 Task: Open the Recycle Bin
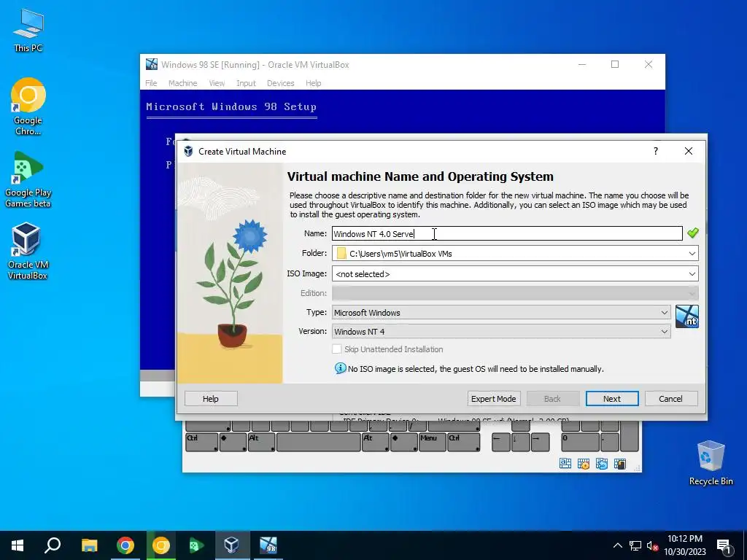[x=711, y=463]
